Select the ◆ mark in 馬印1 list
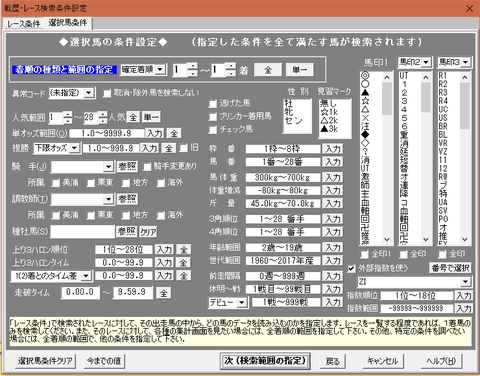The width and height of the screenshot is (480, 376). tap(365, 134)
